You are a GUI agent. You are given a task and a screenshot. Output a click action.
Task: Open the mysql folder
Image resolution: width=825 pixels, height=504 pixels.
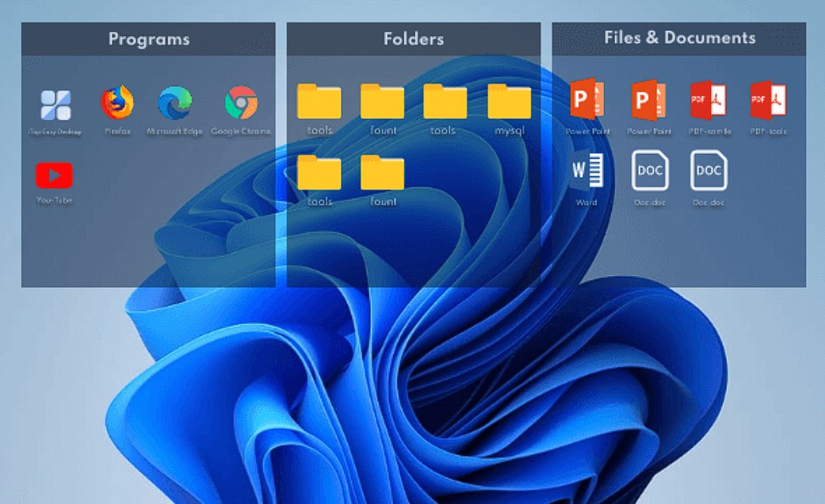click(511, 102)
